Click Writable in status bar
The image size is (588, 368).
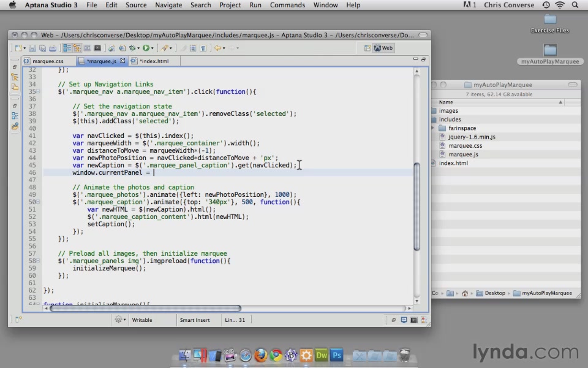[142, 320]
